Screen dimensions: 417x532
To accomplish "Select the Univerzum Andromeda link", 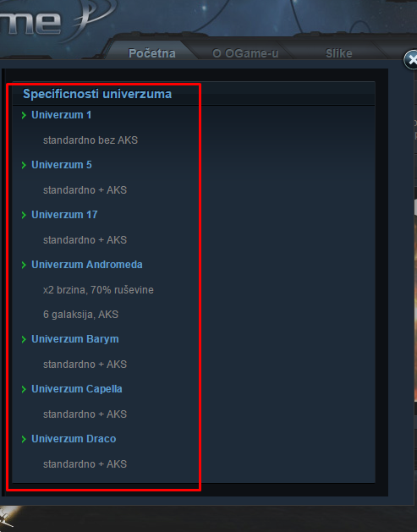I will pyautogui.click(x=87, y=265).
